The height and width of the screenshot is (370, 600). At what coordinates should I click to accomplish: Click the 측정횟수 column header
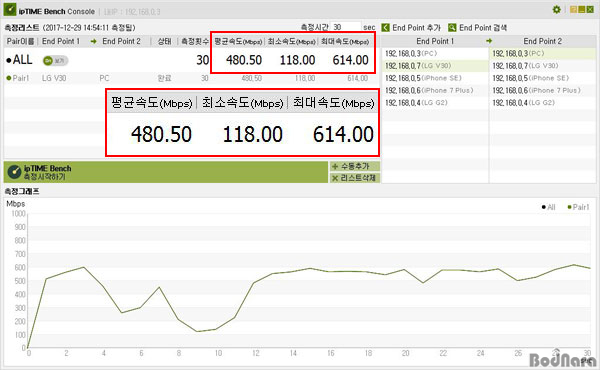(195, 41)
